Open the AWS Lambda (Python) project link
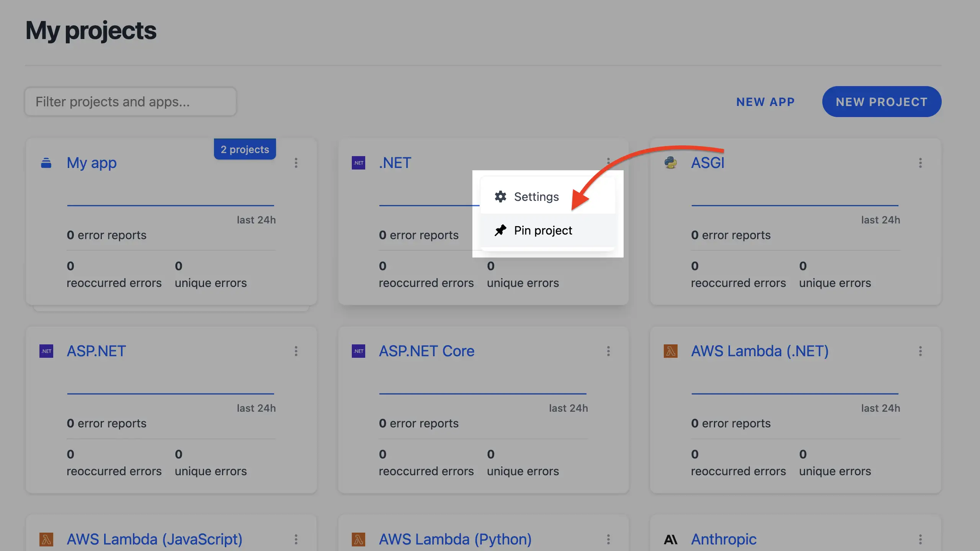Screen dimensions: 980x551 [455, 540]
